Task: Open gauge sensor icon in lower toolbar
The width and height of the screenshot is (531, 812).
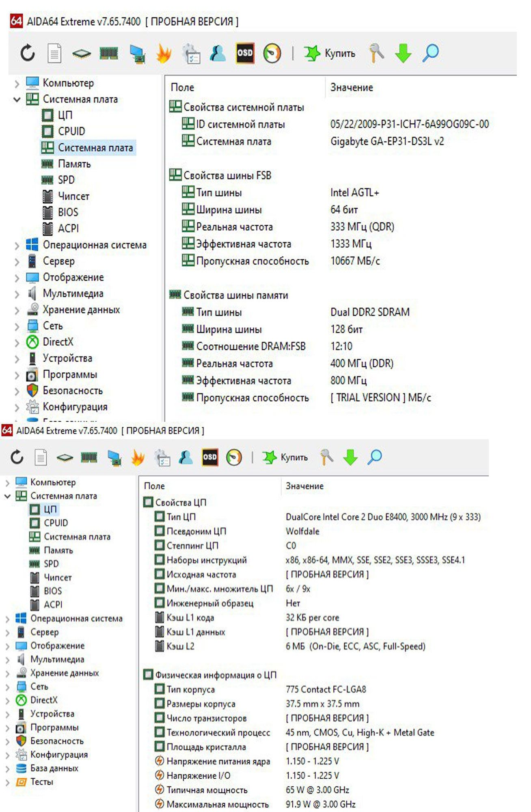Action: pos(234,457)
